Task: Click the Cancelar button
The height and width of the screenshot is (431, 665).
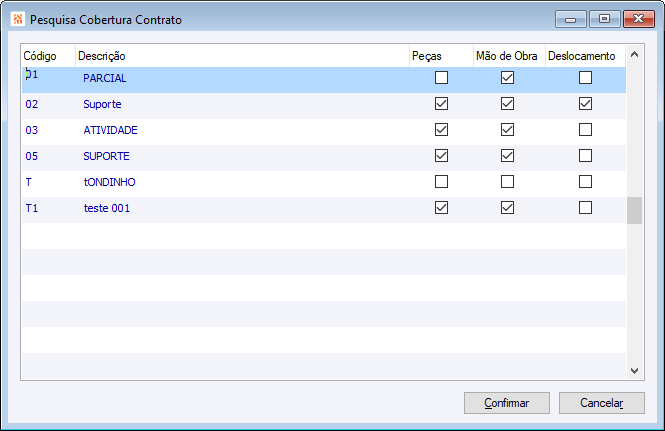Action: click(x=603, y=403)
